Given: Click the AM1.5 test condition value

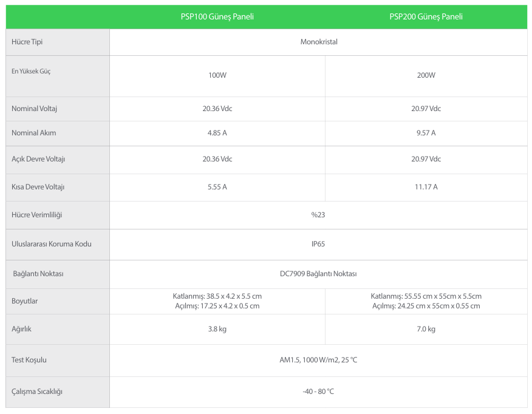Looking at the screenshot, I should coord(318,360).
